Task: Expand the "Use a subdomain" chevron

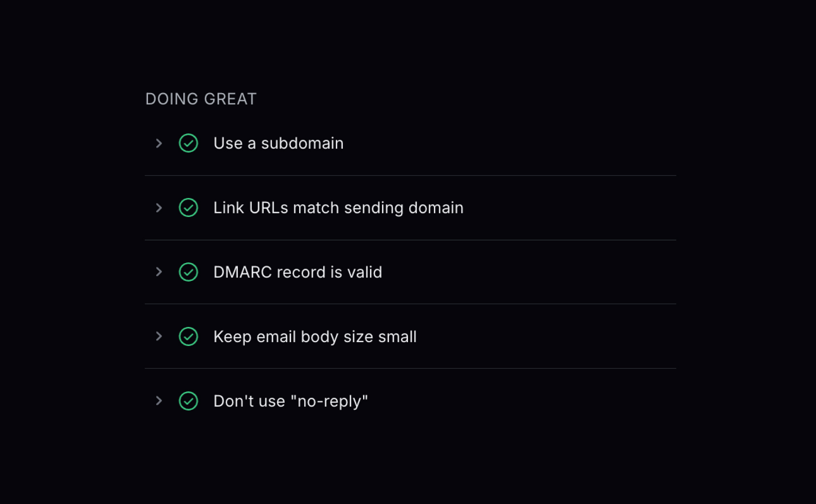Action: click(x=159, y=143)
